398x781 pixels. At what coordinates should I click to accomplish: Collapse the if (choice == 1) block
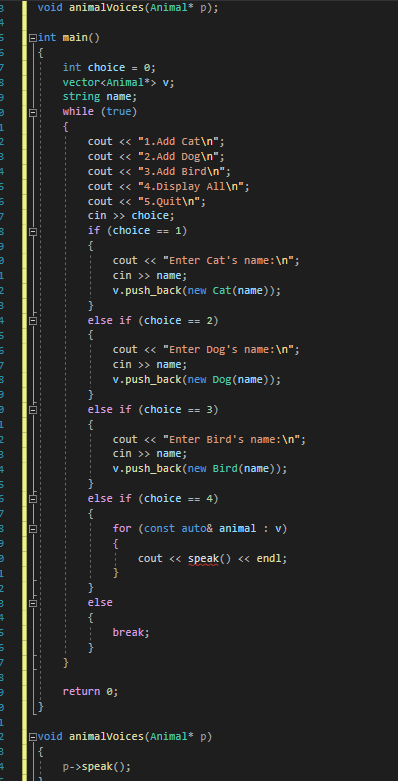pyautogui.click(x=33, y=231)
